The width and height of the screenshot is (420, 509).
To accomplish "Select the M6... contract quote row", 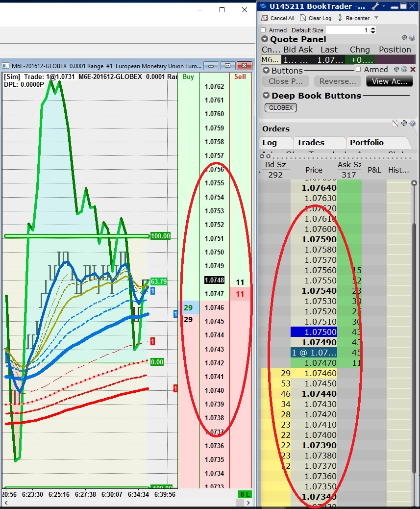I will pos(338,60).
